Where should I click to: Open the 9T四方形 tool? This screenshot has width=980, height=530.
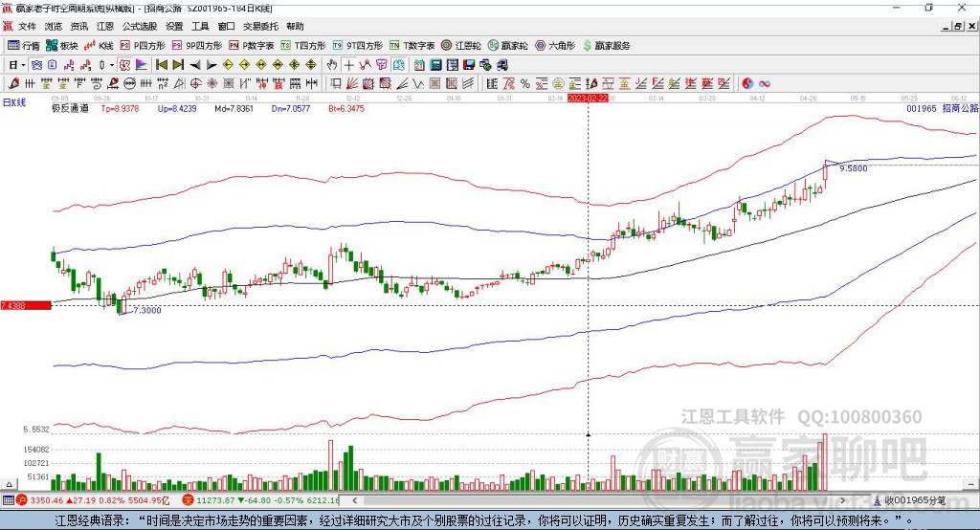(x=358, y=46)
